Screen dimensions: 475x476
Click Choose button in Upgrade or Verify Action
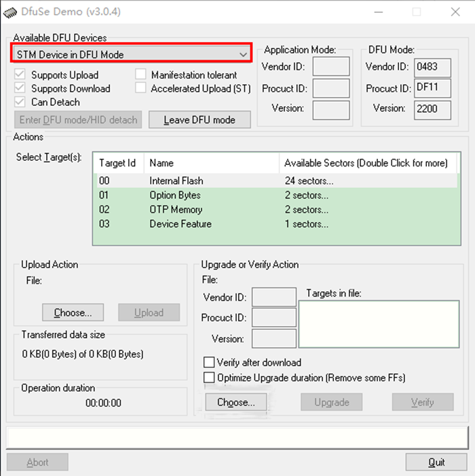(236, 402)
